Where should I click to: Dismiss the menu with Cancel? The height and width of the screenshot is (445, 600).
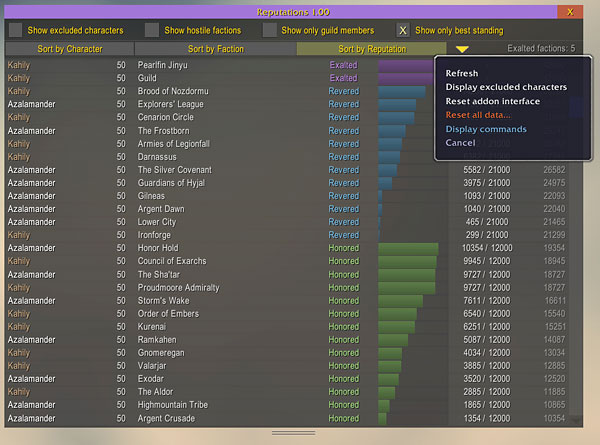pyautogui.click(x=460, y=143)
